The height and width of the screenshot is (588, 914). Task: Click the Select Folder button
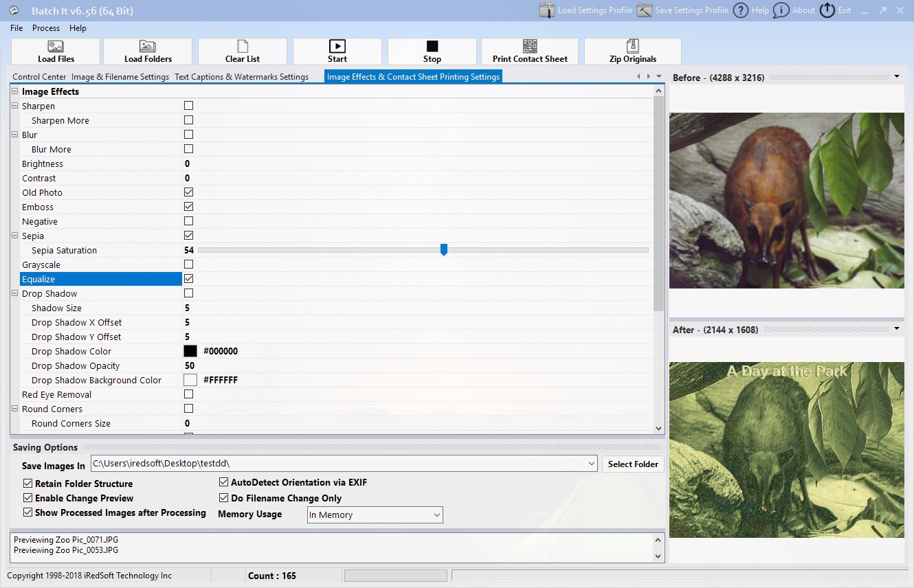[633, 464]
